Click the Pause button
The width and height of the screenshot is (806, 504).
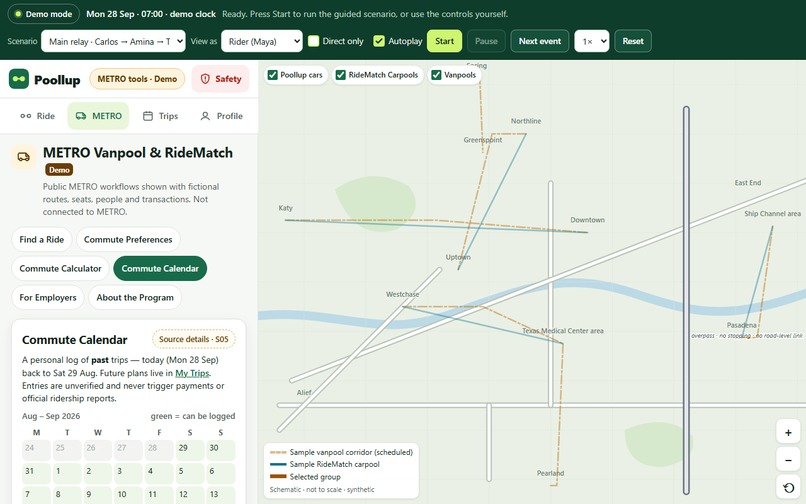click(x=486, y=41)
